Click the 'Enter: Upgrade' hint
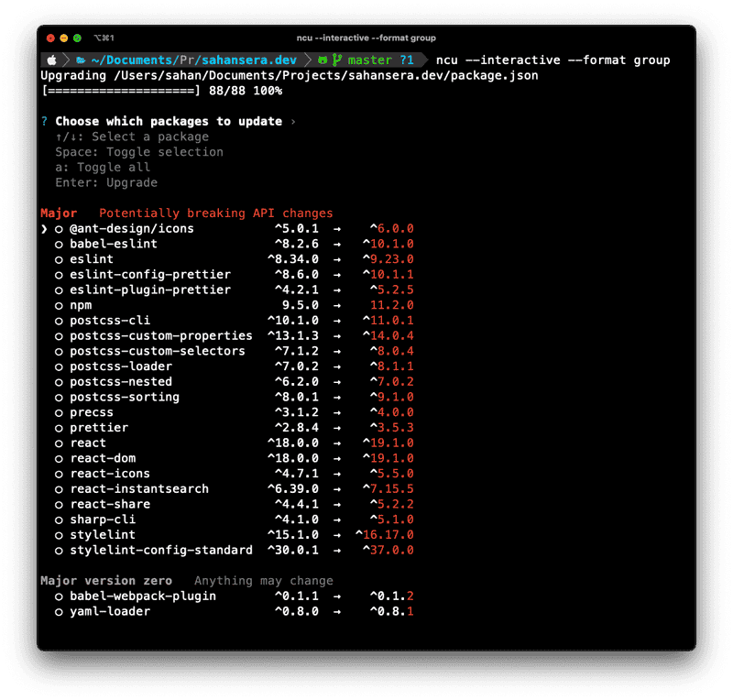The image size is (733, 700). 106,183
